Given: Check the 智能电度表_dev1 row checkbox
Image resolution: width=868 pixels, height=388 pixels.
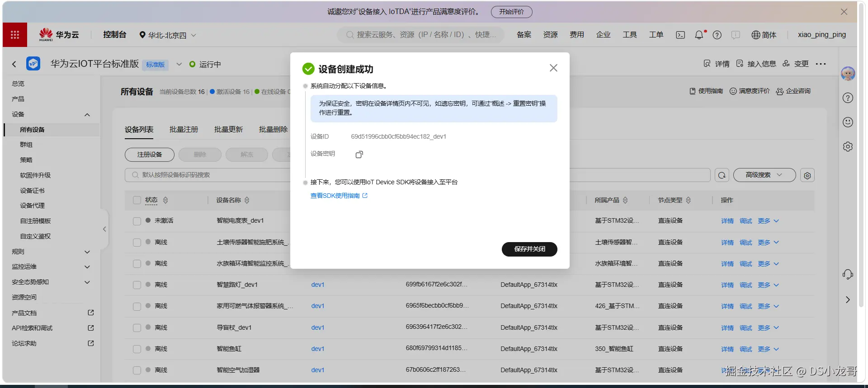Looking at the screenshot, I should tap(137, 221).
